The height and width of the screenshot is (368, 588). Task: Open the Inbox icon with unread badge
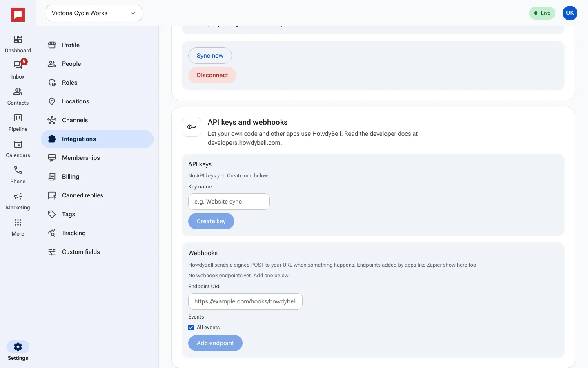pos(18,65)
